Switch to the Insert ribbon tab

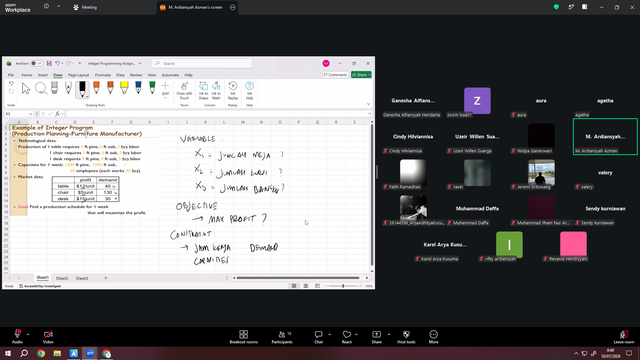click(x=43, y=75)
